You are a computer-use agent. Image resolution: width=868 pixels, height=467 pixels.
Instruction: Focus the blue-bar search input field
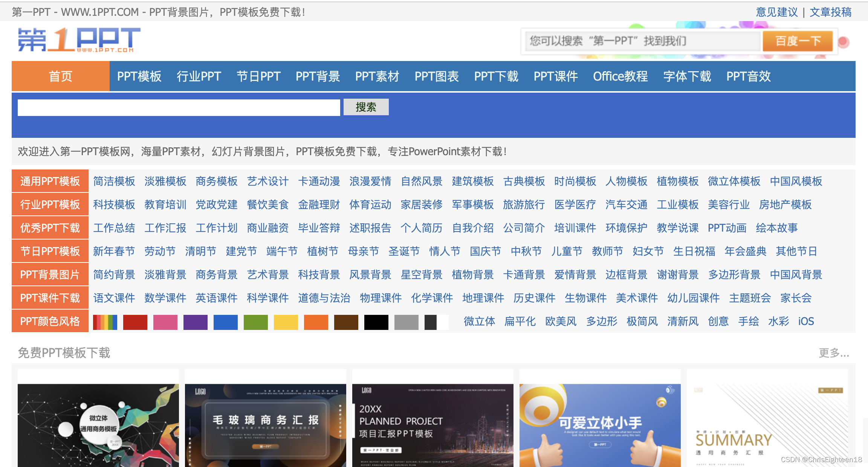[x=179, y=108]
